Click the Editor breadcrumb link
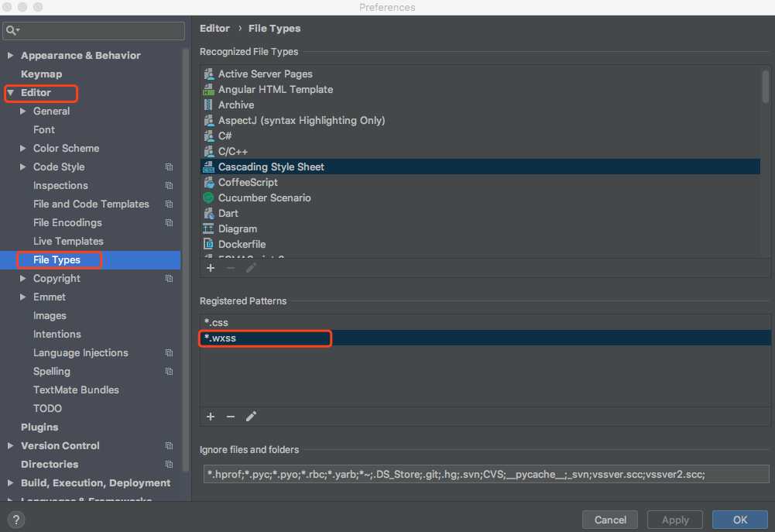Screen dimensions: 775x532 click(x=214, y=28)
